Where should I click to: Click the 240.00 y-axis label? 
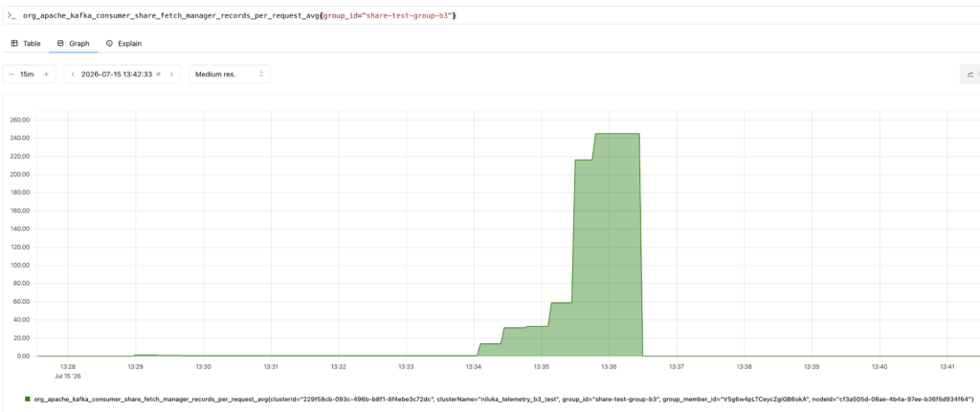coord(21,138)
